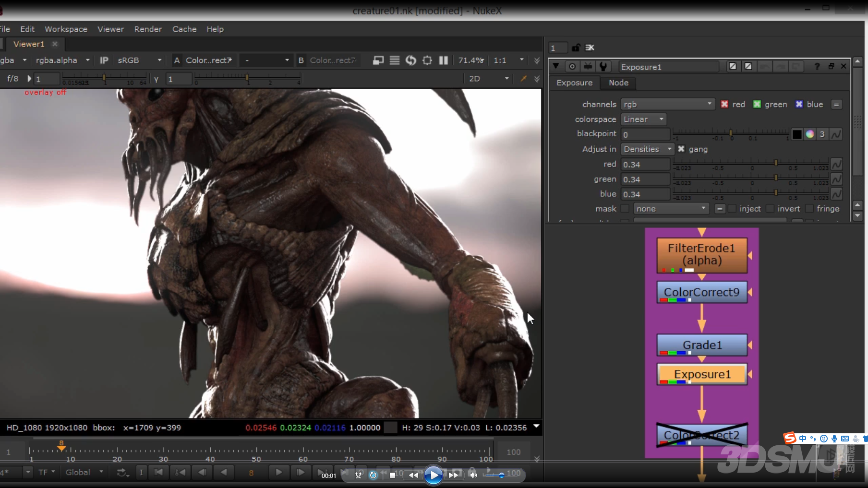Click the viewer wipe/compare clipping icon
Viewport: 868px width, 488px height.
point(378,60)
